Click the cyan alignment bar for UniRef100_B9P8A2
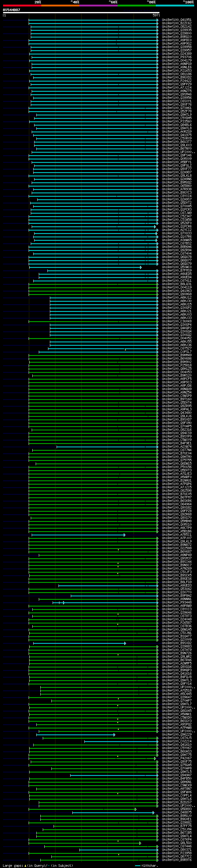The height and width of the screenshot is (868, 197). click(115, 596)
